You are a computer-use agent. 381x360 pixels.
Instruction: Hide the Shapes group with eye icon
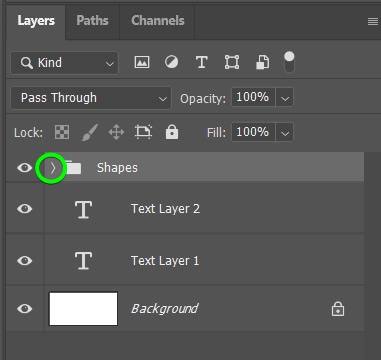(25, 168)
